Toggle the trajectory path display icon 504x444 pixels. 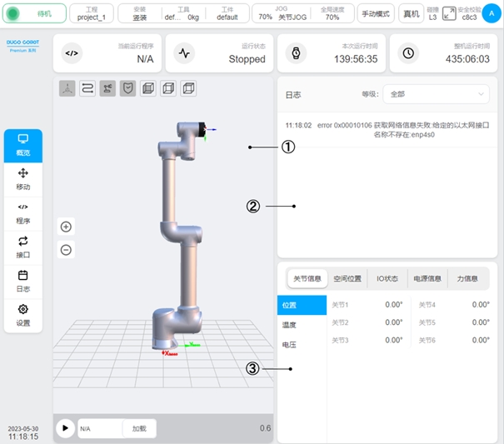point(87,88)
